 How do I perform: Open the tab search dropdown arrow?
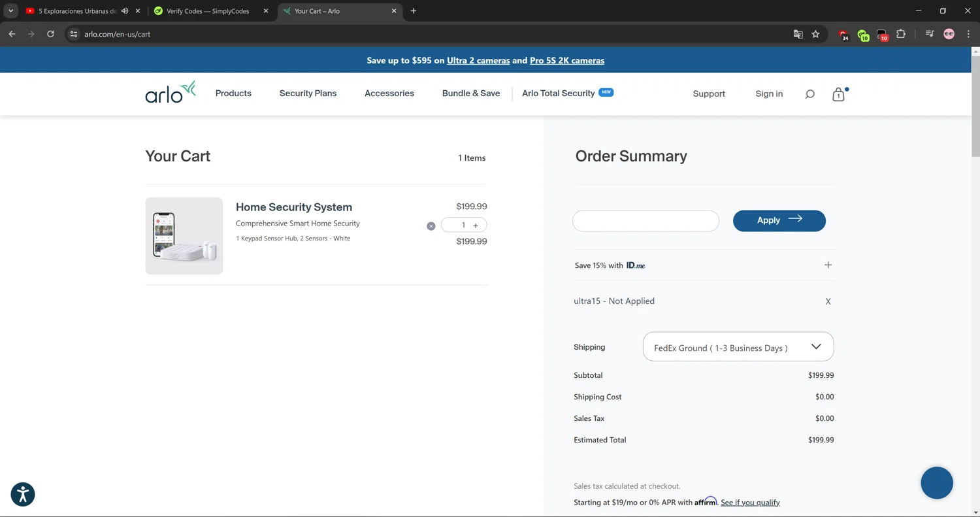(x=10, y=11)
